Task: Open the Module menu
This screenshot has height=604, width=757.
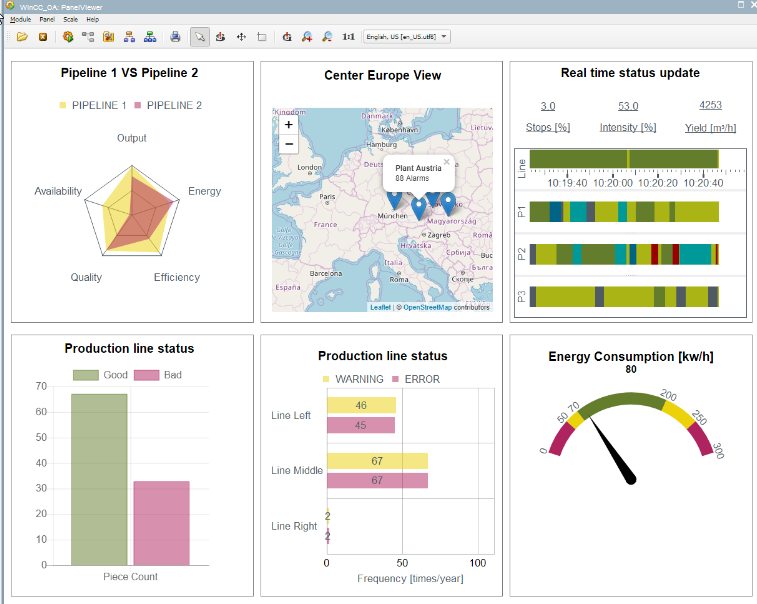Action: click(x=20, y=19)
